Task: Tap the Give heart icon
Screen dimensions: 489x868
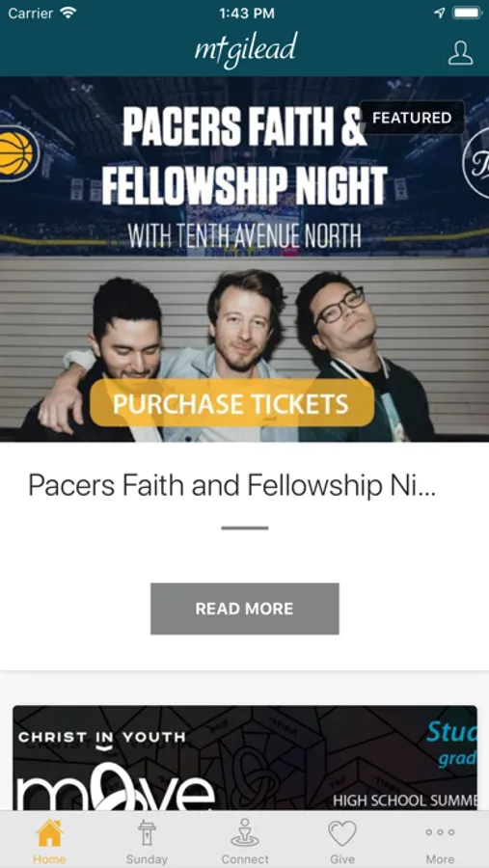Action: (342, 833)
